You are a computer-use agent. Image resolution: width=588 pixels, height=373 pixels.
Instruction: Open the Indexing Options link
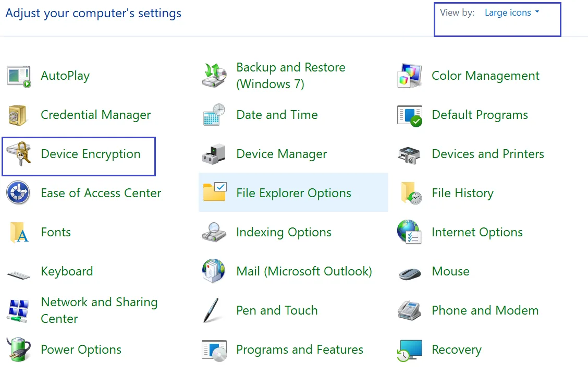[x=284, y=232]
